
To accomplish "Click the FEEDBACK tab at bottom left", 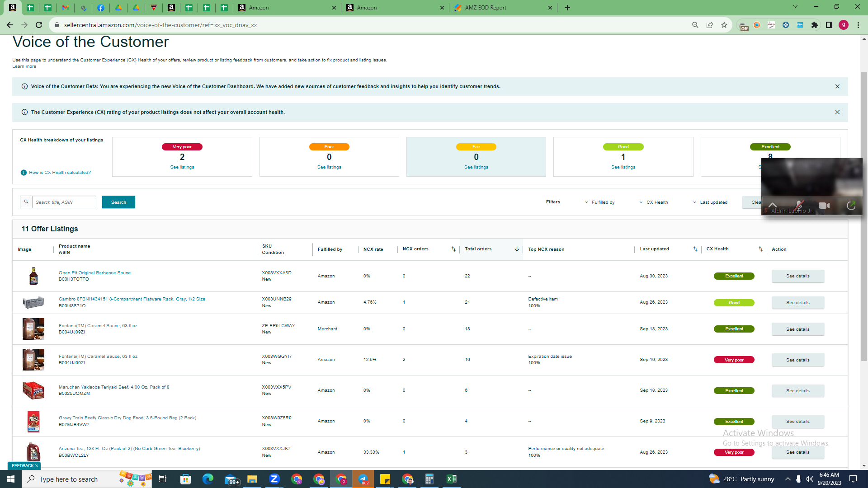I will click(24, 466).
